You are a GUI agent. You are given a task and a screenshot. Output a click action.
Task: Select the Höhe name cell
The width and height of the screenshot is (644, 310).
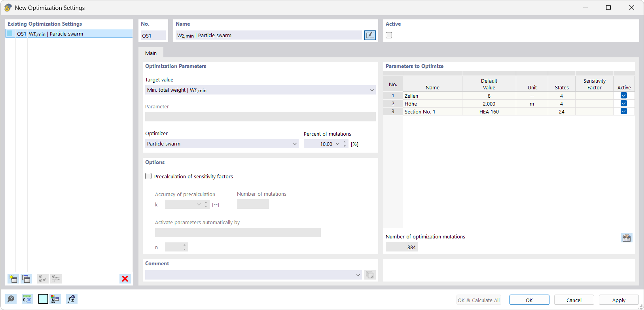[432, 104]
